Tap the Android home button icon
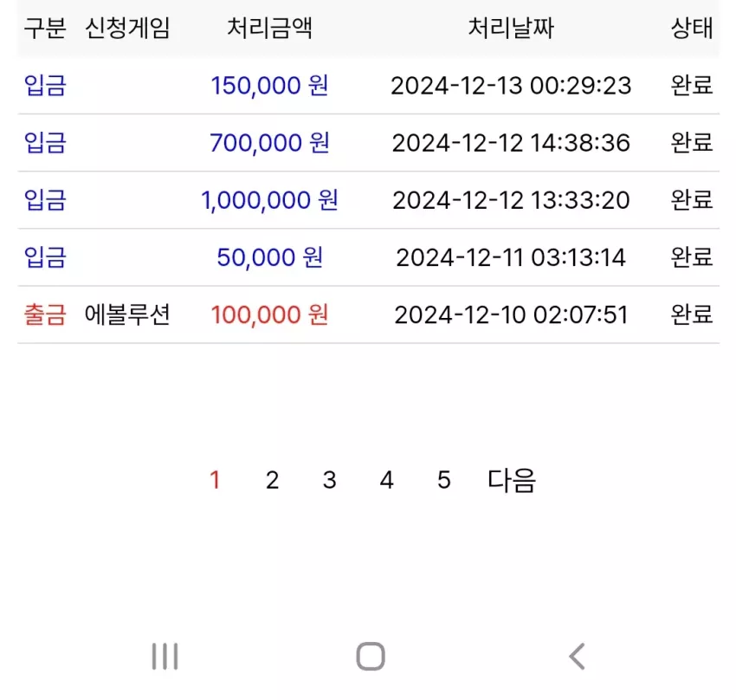The height and width of the screenshot is (700, 736). click(371, 656)
